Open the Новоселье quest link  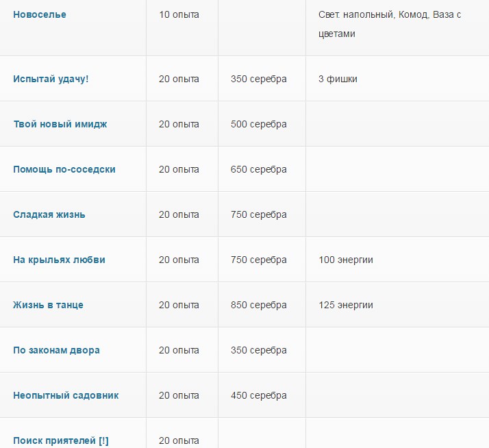click(x=40, y=14)
